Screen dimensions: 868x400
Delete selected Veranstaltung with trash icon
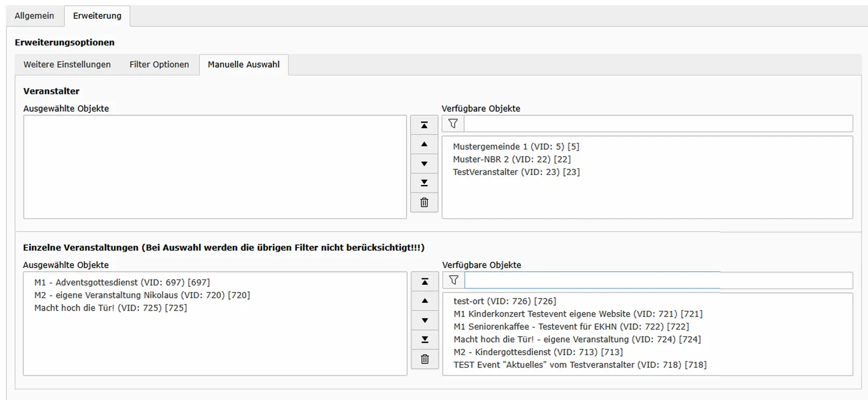(x=425, y=359)
